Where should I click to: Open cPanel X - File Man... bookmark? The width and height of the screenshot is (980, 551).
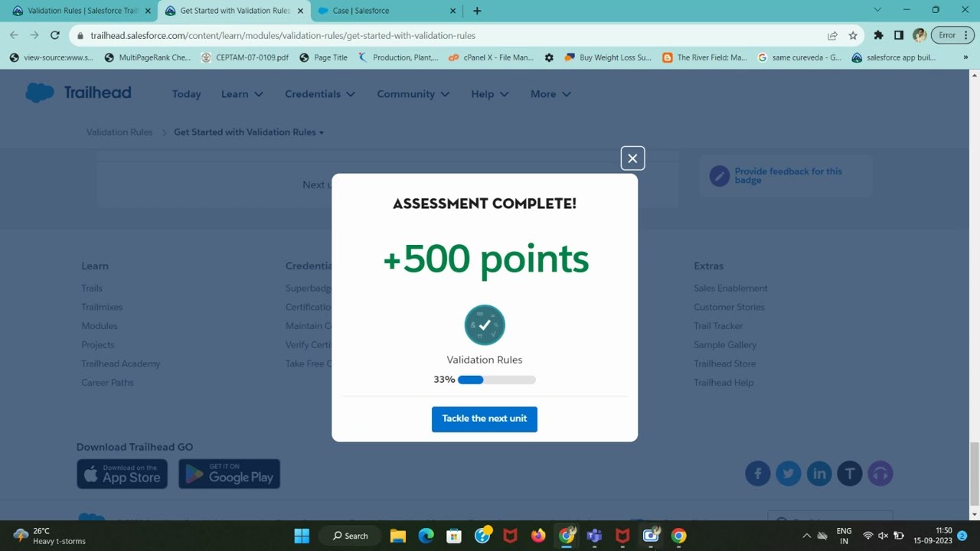(x=491, y=57)
